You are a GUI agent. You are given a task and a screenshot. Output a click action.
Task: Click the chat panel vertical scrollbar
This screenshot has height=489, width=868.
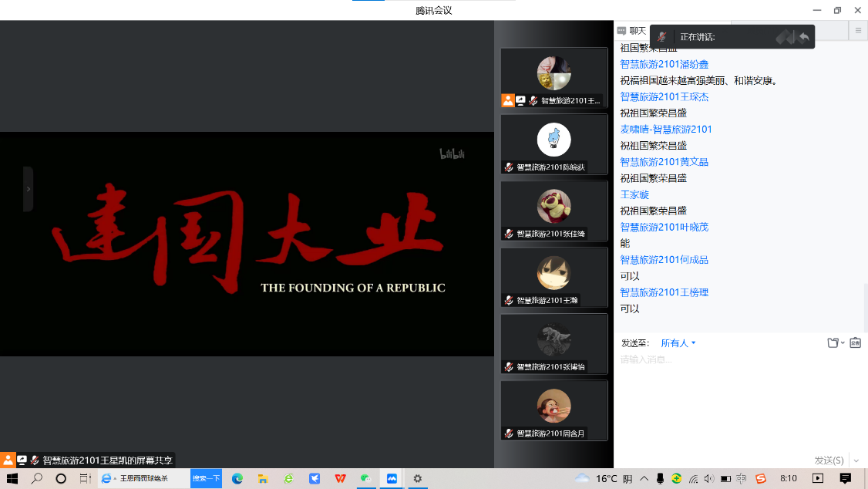(865, 307)
